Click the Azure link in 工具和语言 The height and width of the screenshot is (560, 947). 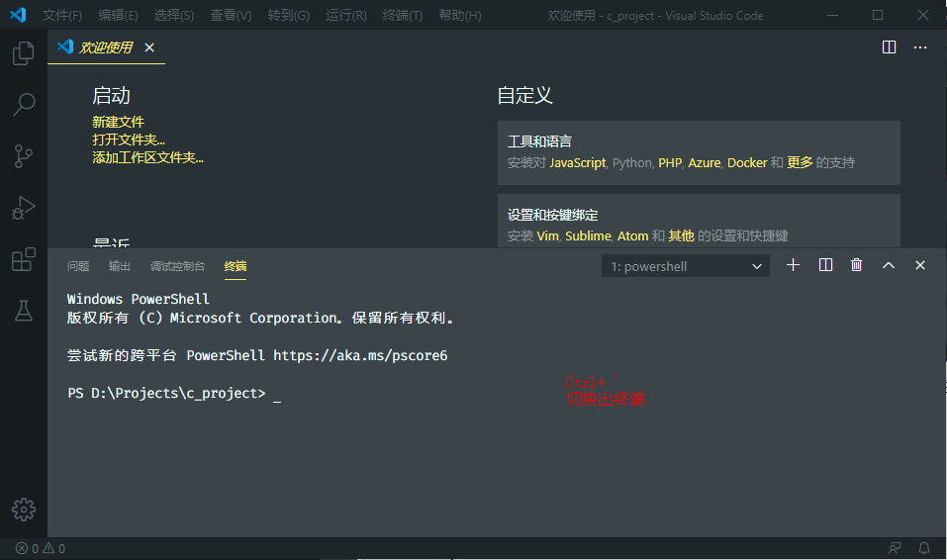coord(705,162)
